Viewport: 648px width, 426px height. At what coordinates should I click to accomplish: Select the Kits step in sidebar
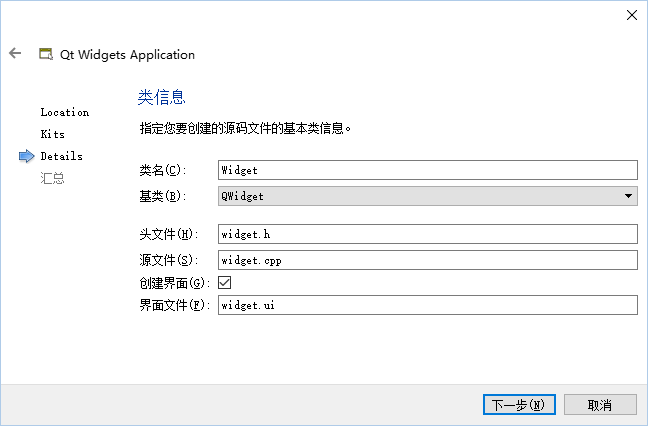coord(52,134)
